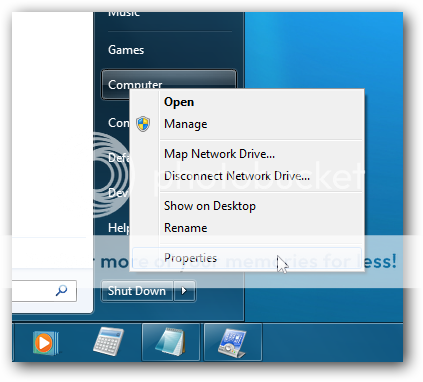Click the Shut Down button

[x=137, y=291]
